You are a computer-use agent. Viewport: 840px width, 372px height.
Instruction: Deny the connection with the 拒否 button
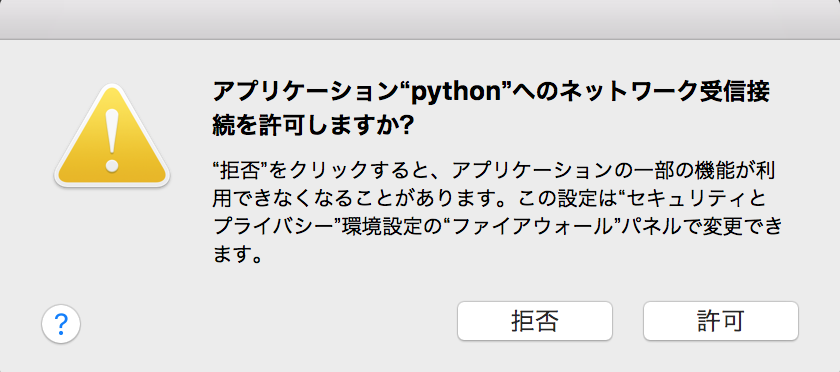click(535, 321)
